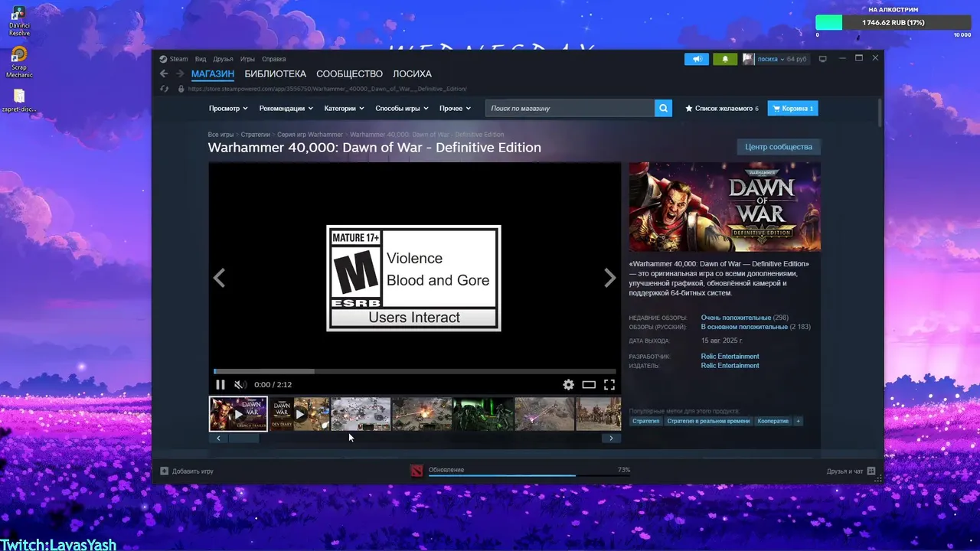This screenshot has height=551, width=980.
Task: Show next media with right arrow
Action: pos(610,278)
